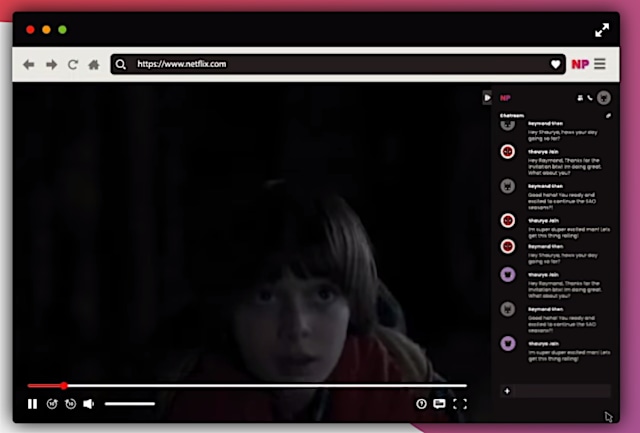The width and height of the screenshot is (640, 433).
Task: Collapse the chat sidebar with arrow
Action: point(487,98)
